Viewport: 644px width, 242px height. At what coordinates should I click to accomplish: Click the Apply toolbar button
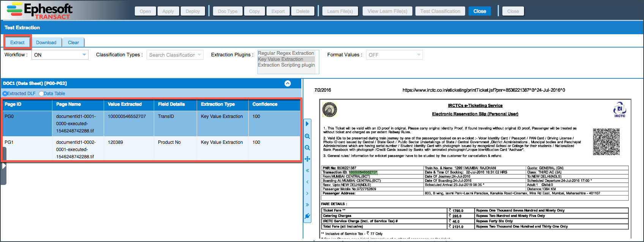[x=168, y=11]
